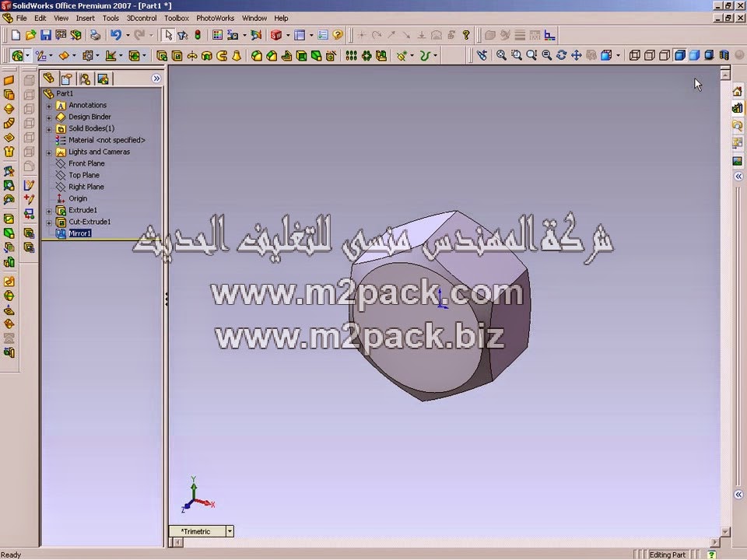The height and width of the screenshot is (560, 747).
Task: Expand the Cut-Extrude1 feature
Action: coord(48,222)
